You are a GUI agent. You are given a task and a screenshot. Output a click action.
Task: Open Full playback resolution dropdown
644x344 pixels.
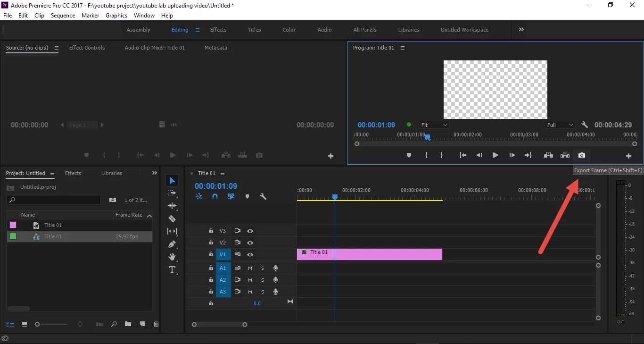click(x=560, y=125)
